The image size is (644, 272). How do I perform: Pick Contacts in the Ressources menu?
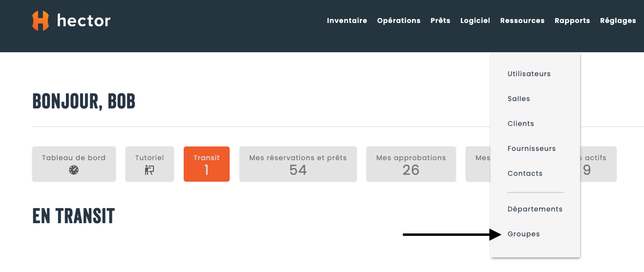click(525, 173)
